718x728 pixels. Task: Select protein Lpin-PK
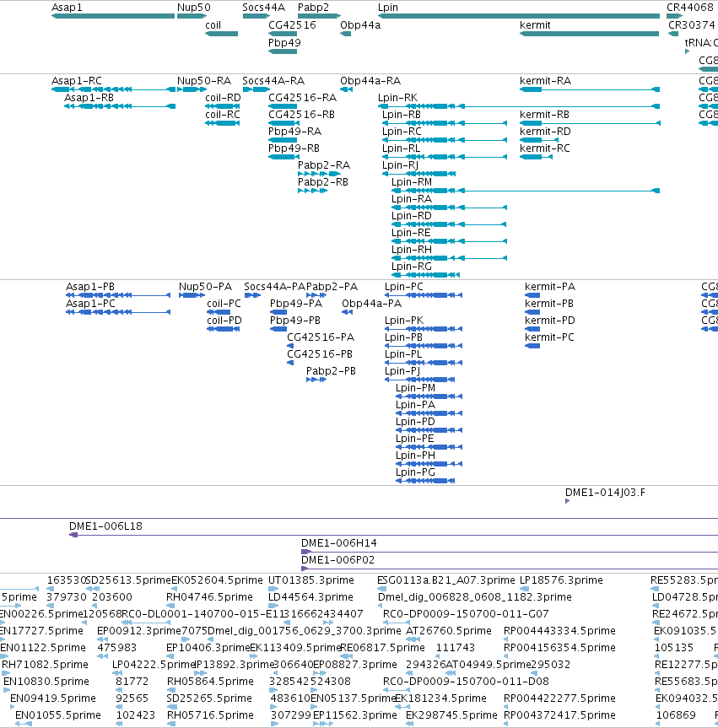[x=424, y=329]
